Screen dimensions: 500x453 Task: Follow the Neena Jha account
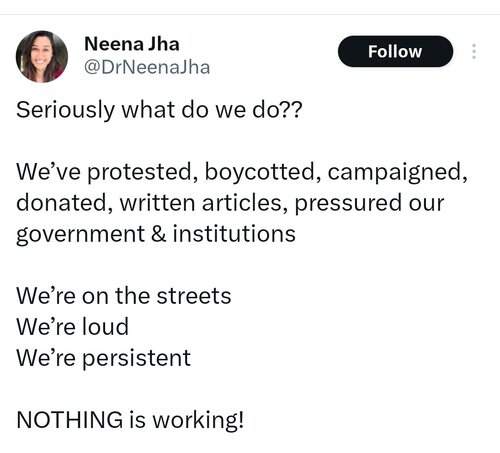[x=395, y=51]
